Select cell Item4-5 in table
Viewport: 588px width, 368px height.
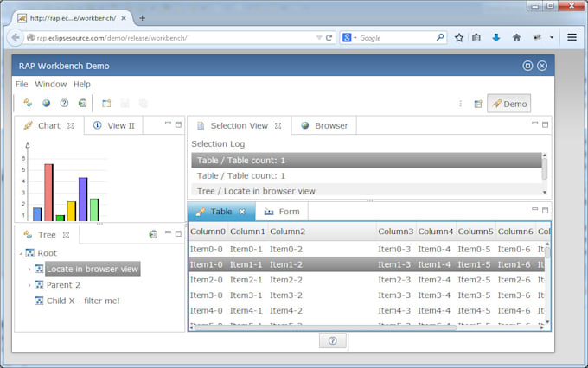[474, 311]
